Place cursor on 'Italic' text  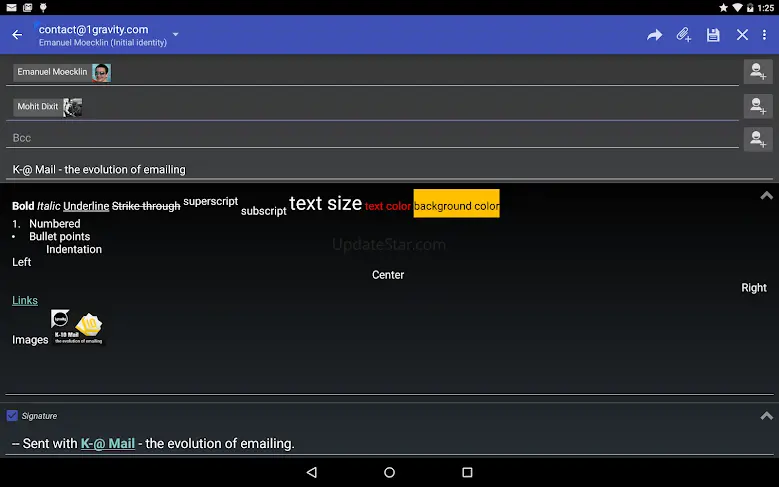pos(49,206)
